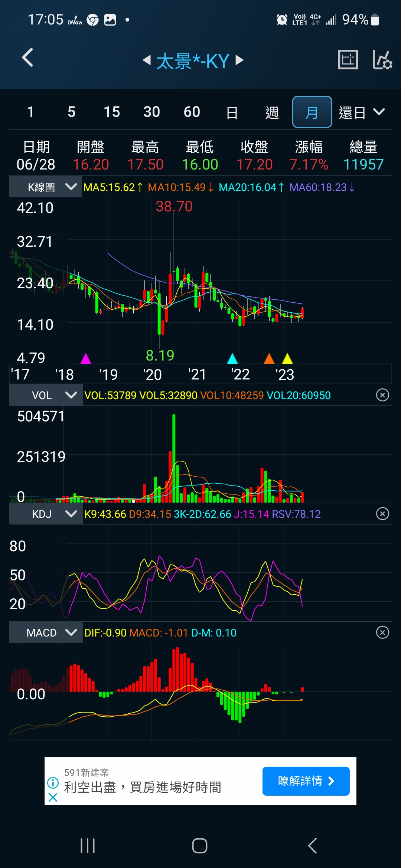This screenshot has height=868, width=401.
Task: Tap the back arrow in header
Action: [x=28, y=58]
